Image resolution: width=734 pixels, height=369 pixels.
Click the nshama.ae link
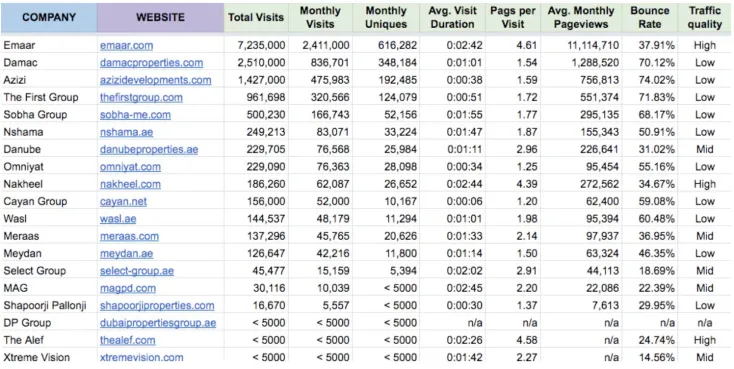(126, 132)
